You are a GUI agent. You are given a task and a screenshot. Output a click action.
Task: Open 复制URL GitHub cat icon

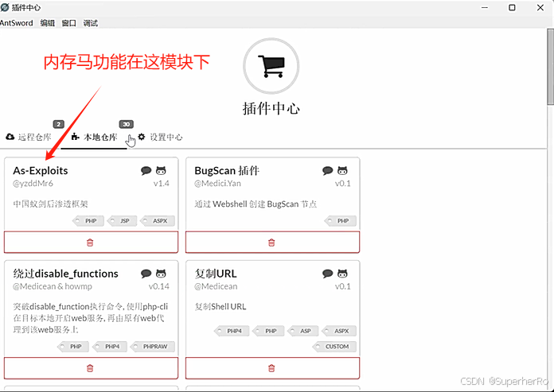pyautogui.click(x=342, y=274)
